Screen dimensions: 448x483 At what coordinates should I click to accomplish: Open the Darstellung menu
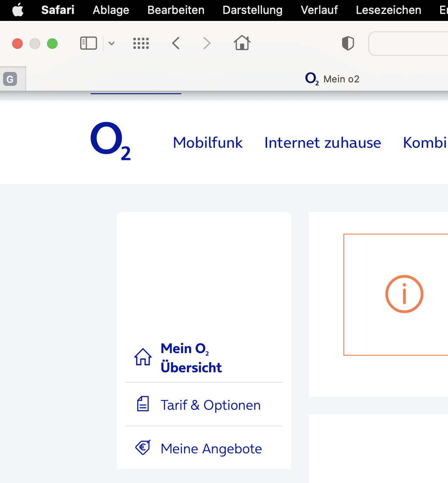click(x=252, y=10)
